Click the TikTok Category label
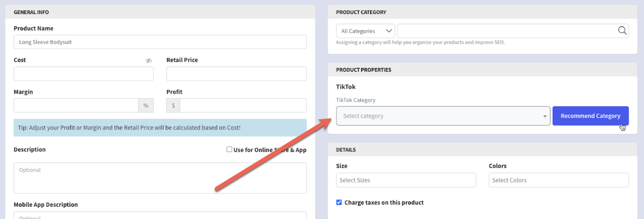This screenshot has height=219, width=644. coord(356,100)
